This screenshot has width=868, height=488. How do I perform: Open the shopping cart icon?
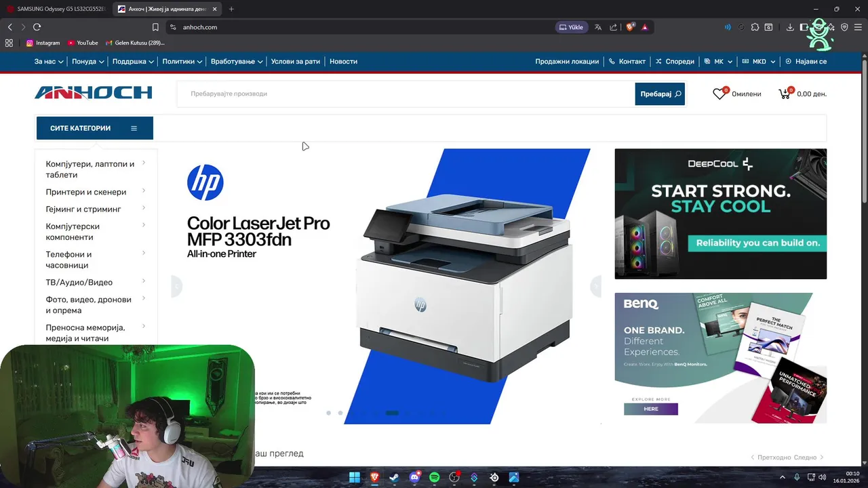tap(785, 94)
